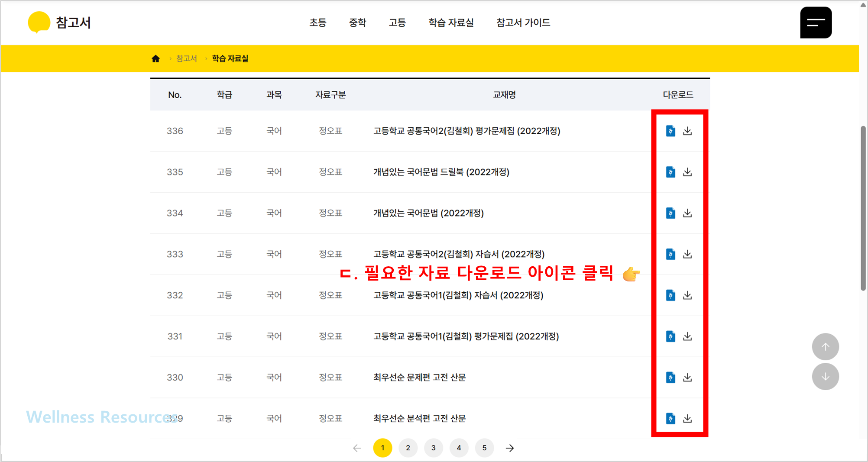Image resolution: width=868 pixels, height=462 pixels.
Task: Download file for row 336 평가문제집
Action: 687,131
